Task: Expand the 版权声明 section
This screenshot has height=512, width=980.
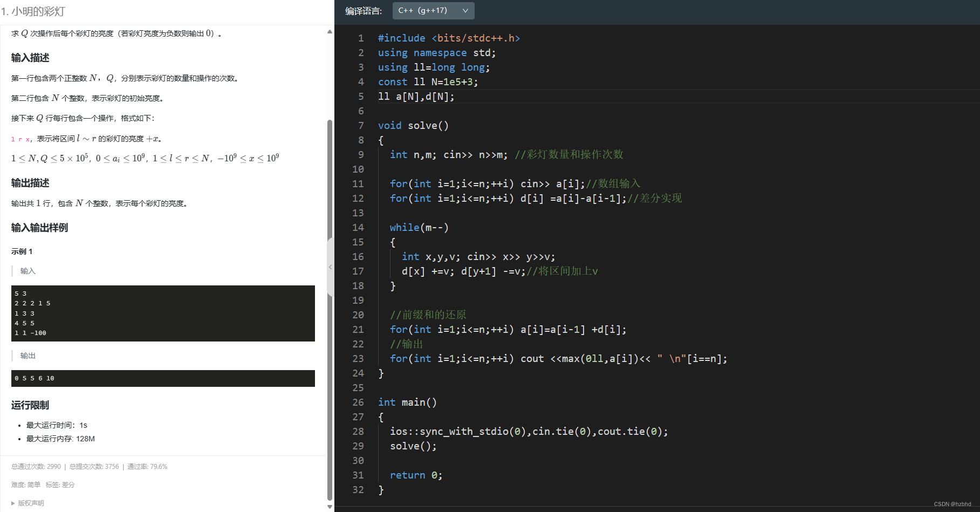Action: pyautogui.click(x=28, y=503)
